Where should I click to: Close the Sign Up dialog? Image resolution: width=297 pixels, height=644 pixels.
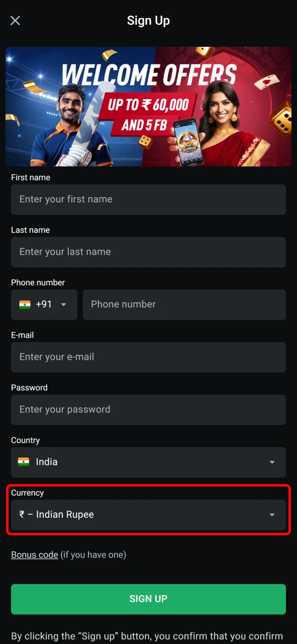[x=15, y=20]
